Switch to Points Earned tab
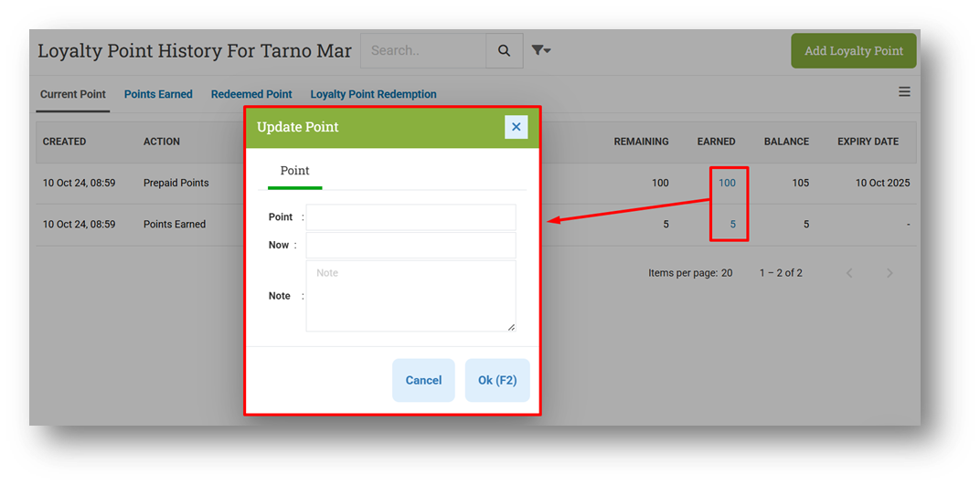Viewport: 980px width, 485px height. pos(158,94)
